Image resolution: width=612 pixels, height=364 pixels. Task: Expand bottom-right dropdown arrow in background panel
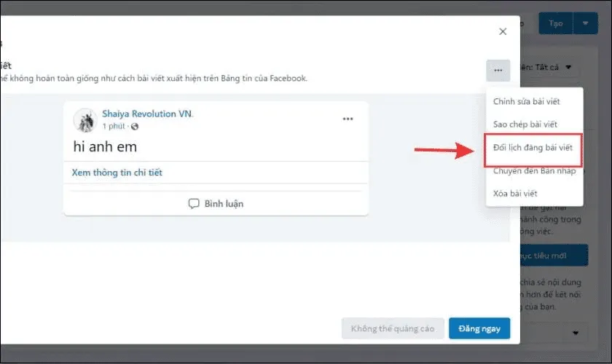[576, 333]
